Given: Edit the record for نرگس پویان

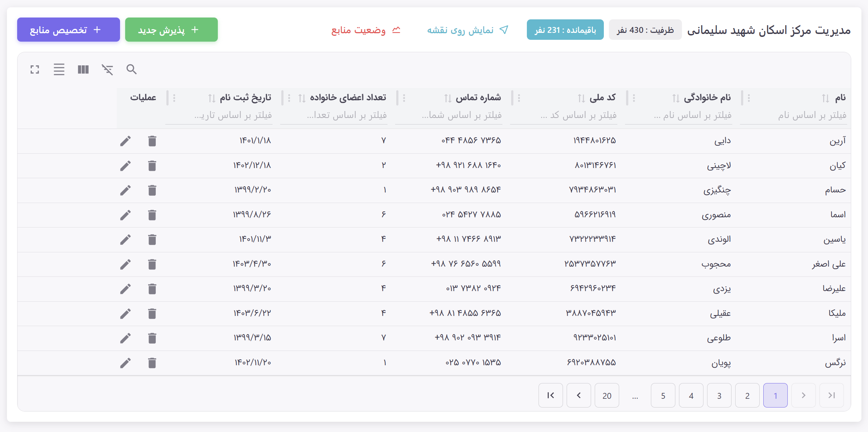Looking at the screenshot, I should [x=126, y=363].
